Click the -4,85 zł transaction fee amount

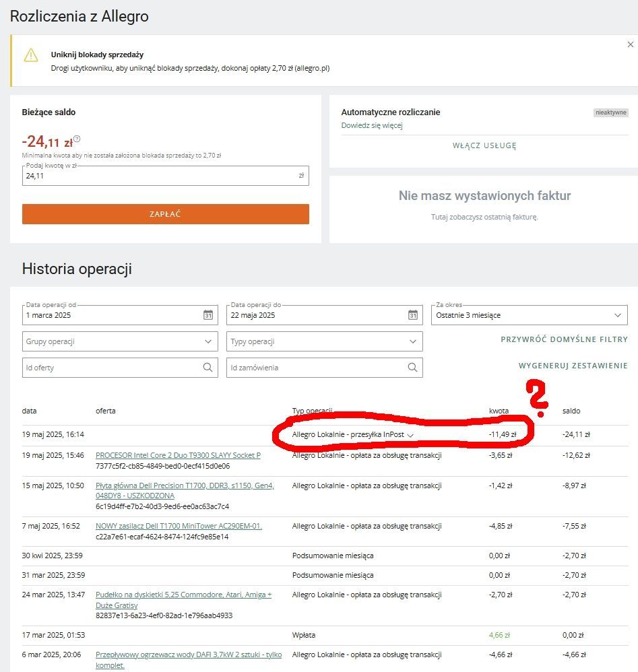pos(501,526)
